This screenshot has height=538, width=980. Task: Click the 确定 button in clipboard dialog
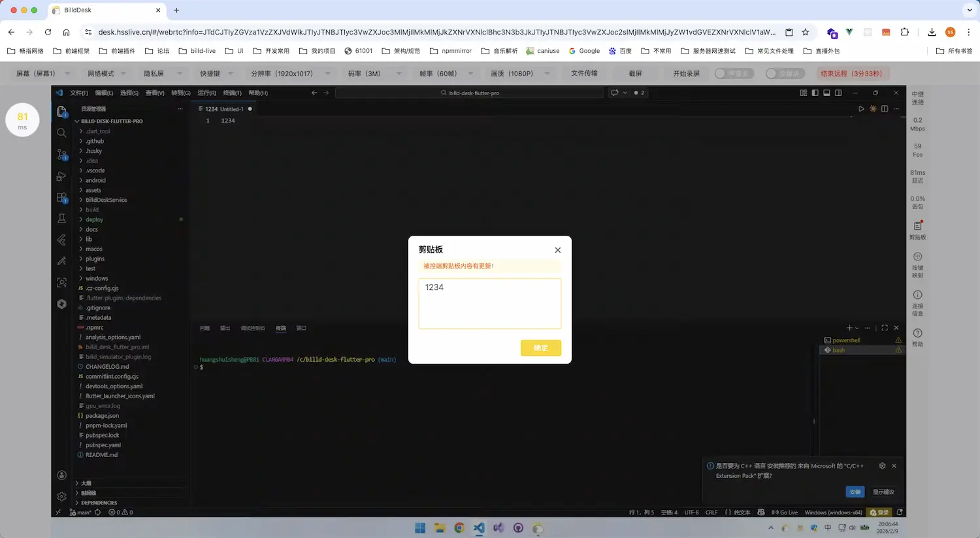(x=540, y=348)
